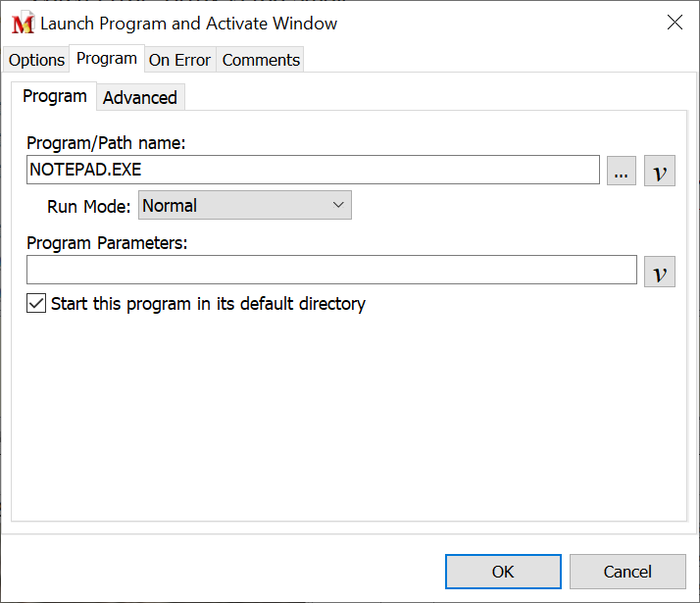Click the dialog title bar text
700x603 pixels.
(188, 24)
